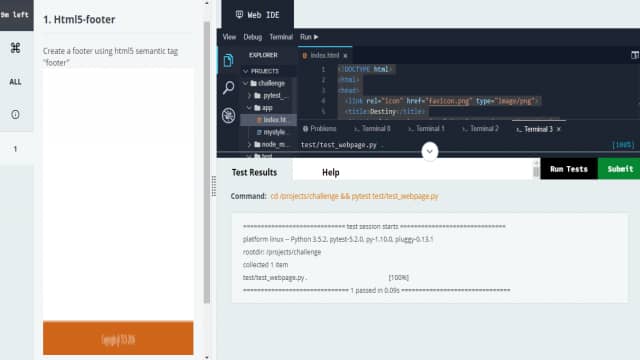Open the source control icon in activity bar
This screenshot has width=640, height=360.
point(229,116)
